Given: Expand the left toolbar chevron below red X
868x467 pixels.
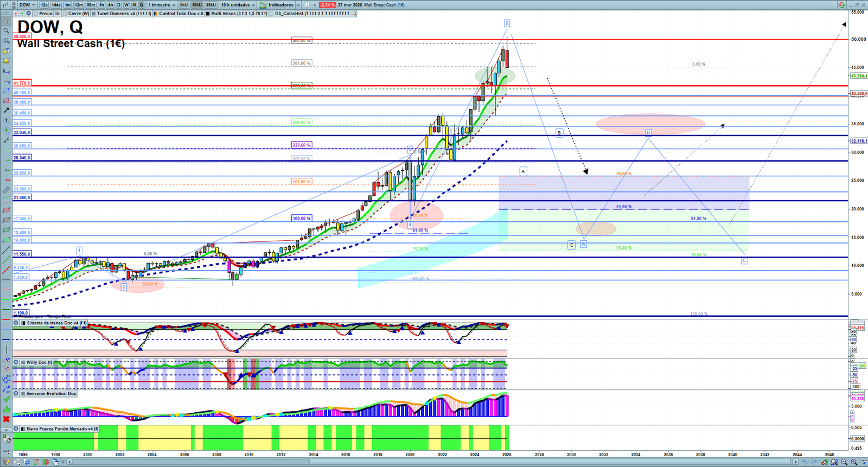Looking at the screenshot, I should 6,429.
